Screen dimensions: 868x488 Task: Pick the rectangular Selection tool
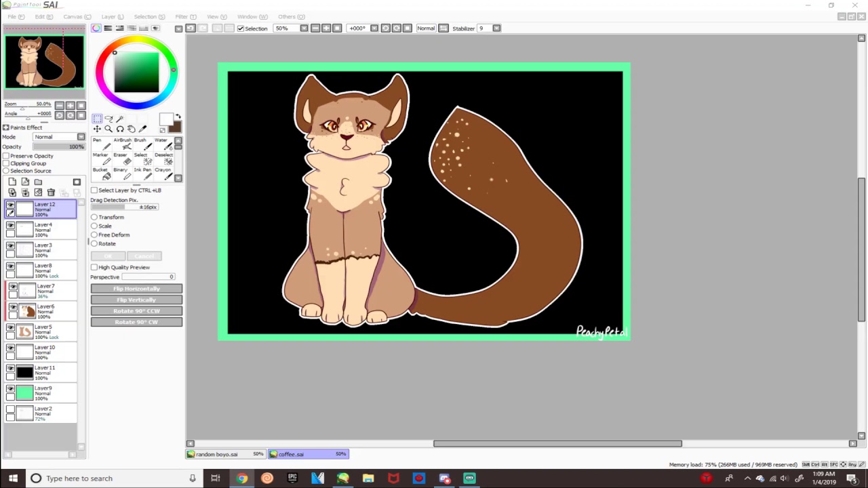[97, 119]
